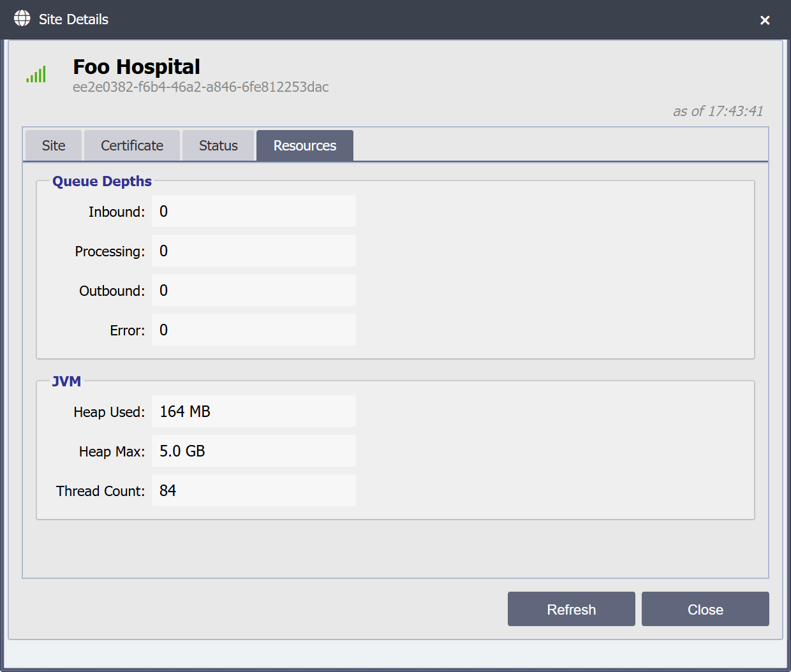Click the Processing queue depth field
791x672 pixels.
254,251
